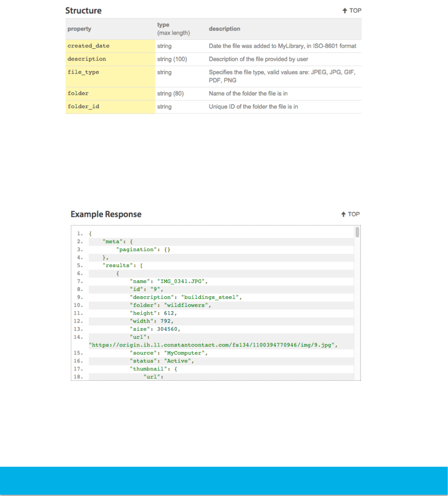Click code line "size": 304560
The height and width of the screenshot is (496, 448).
click(x=155, y=329)
